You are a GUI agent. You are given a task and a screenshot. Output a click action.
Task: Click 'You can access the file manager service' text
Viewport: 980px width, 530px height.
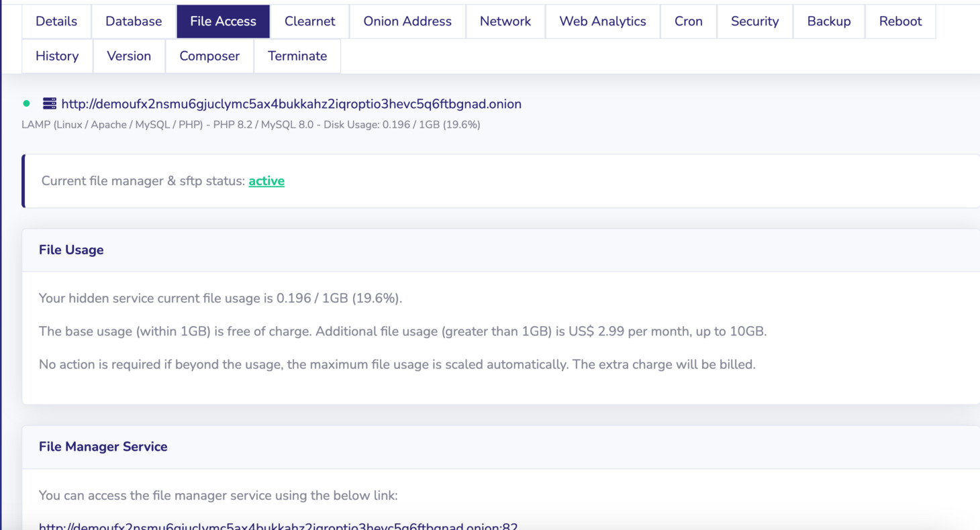[x=218, y=496]
